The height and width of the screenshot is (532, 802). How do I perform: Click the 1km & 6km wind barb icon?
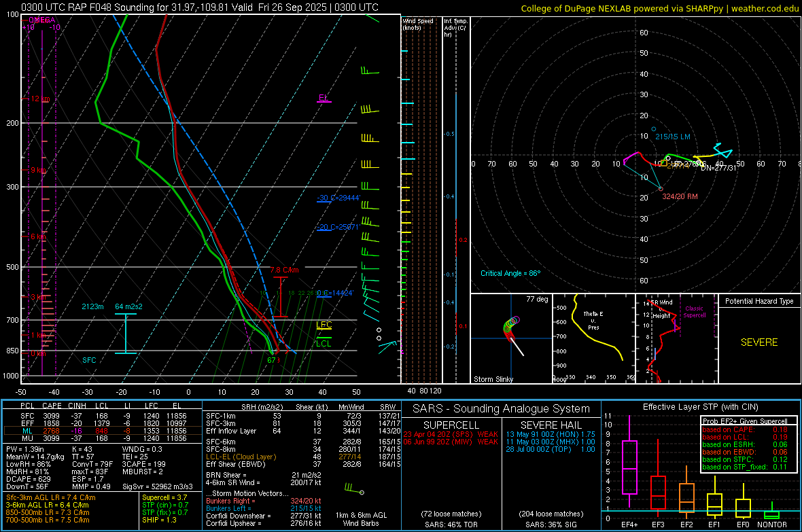pos(355,489)
